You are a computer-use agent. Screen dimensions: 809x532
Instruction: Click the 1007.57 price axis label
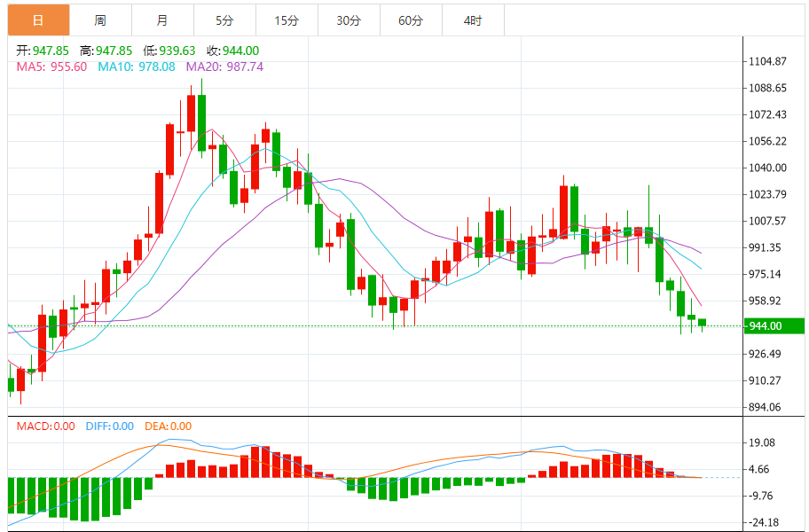(767, 221)
